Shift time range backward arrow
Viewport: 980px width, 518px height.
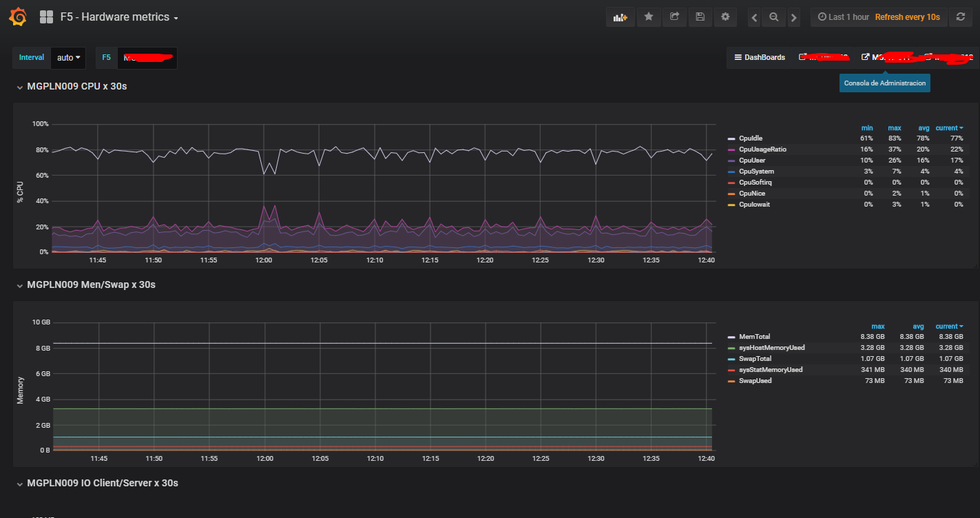tap(755, 17)
